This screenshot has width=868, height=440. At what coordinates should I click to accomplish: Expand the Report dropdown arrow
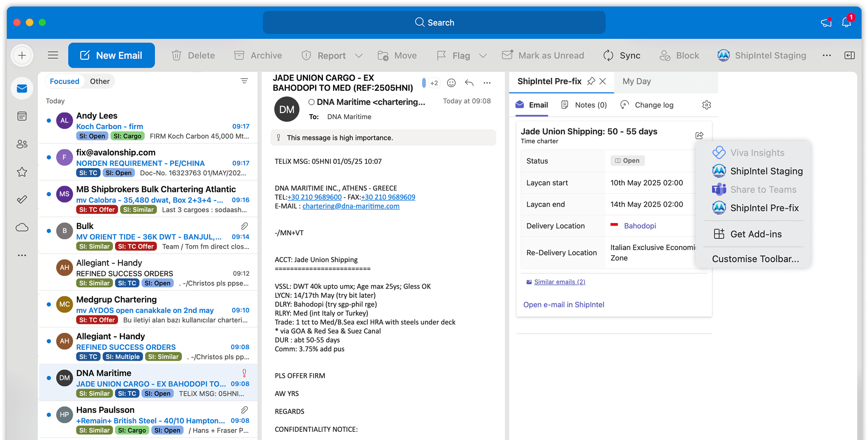tap(359, 56)
